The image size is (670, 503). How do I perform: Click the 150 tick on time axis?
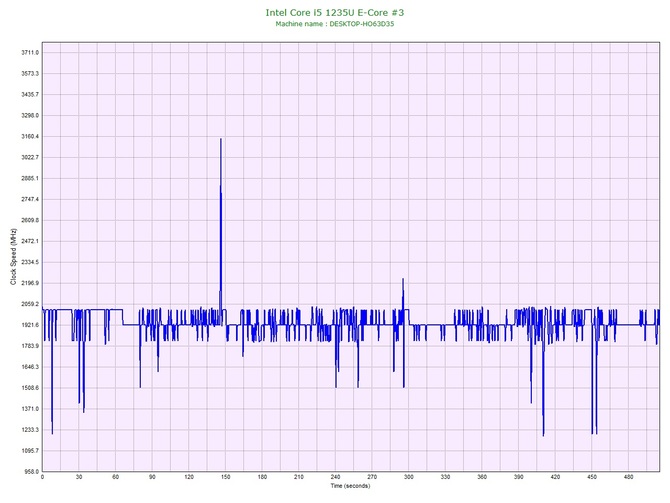coord(226,477)
